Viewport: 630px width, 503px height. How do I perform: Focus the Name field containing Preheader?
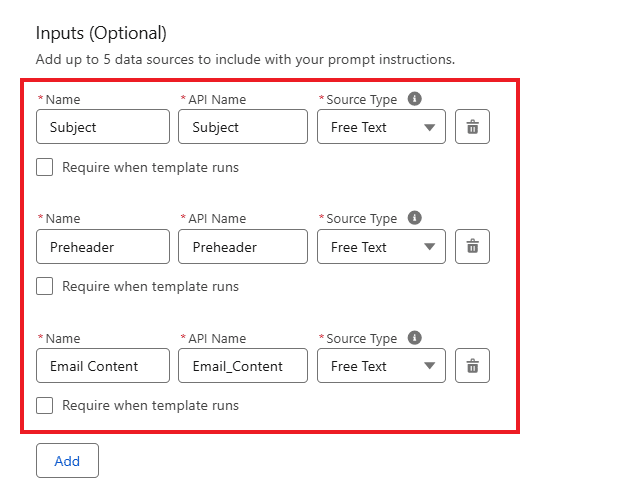click(x=103, y=246)
